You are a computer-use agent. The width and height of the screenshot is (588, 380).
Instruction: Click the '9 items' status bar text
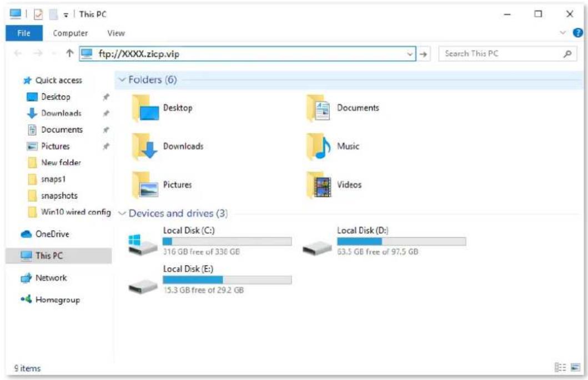27,368
